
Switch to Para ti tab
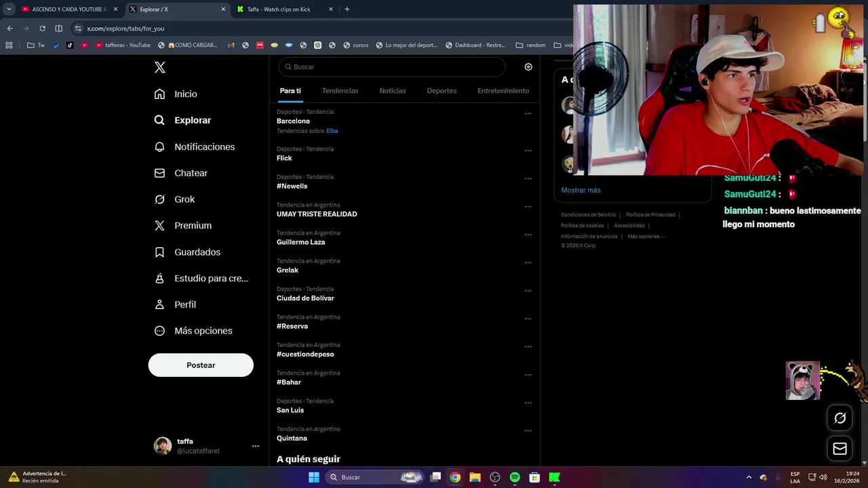pyautogui.click(x=290, y=91)
